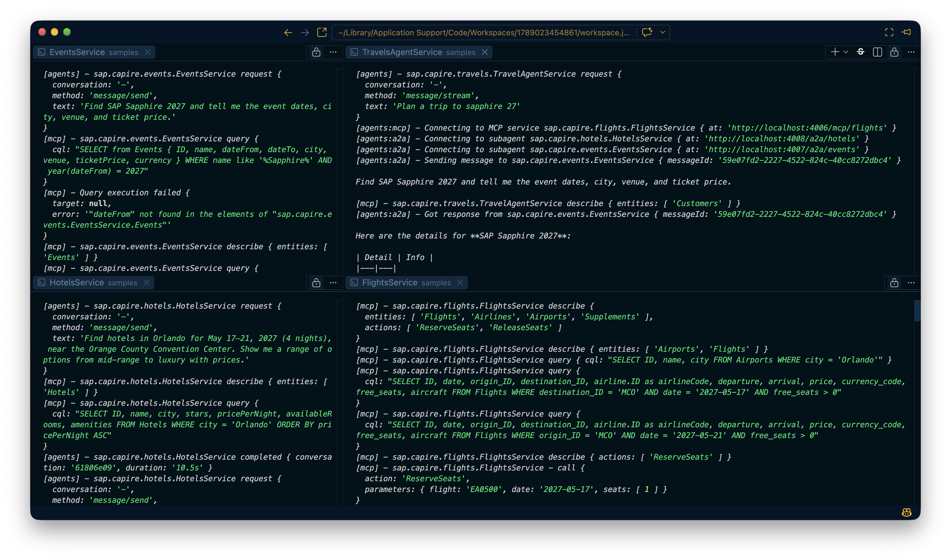Open more actions for HotelsService group
The image size is (951, 560).
click(333, 283)
